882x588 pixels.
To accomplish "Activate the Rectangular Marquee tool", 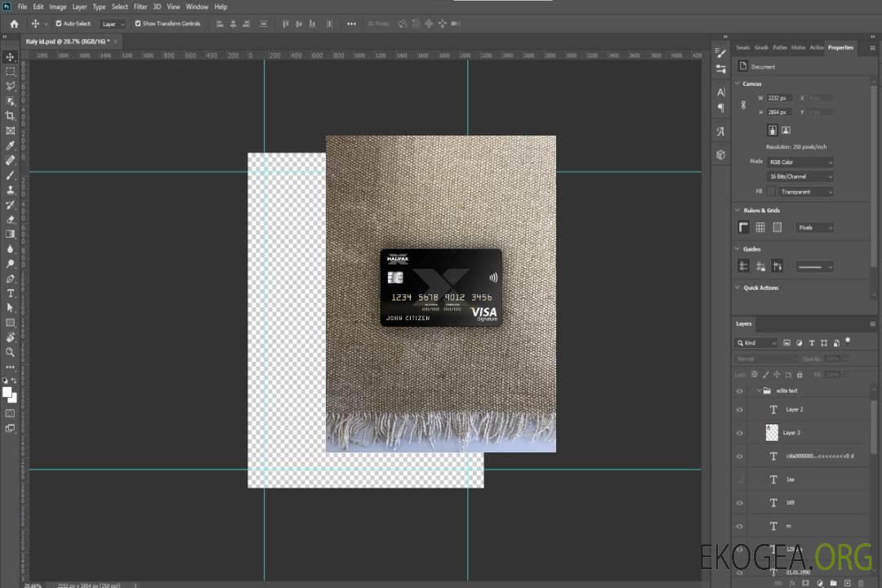I will coord(11,71).
